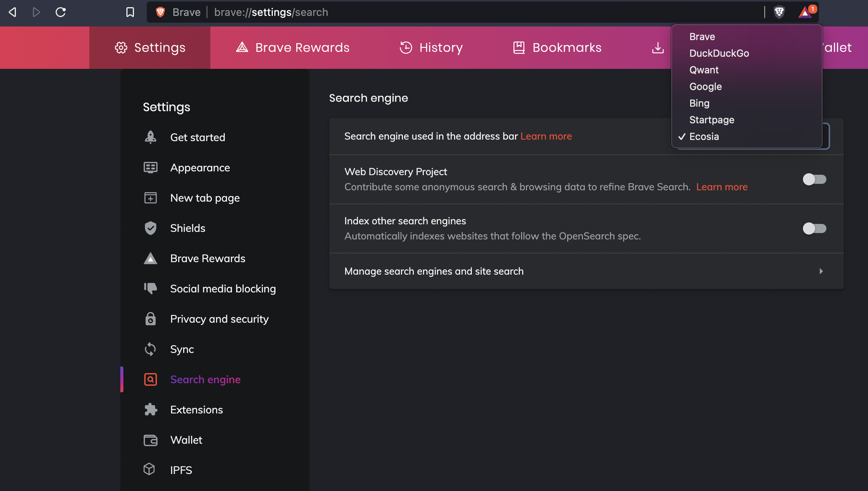Open Privacy and security settings section
Screen dimensions: 868x491
pos(219,319)
